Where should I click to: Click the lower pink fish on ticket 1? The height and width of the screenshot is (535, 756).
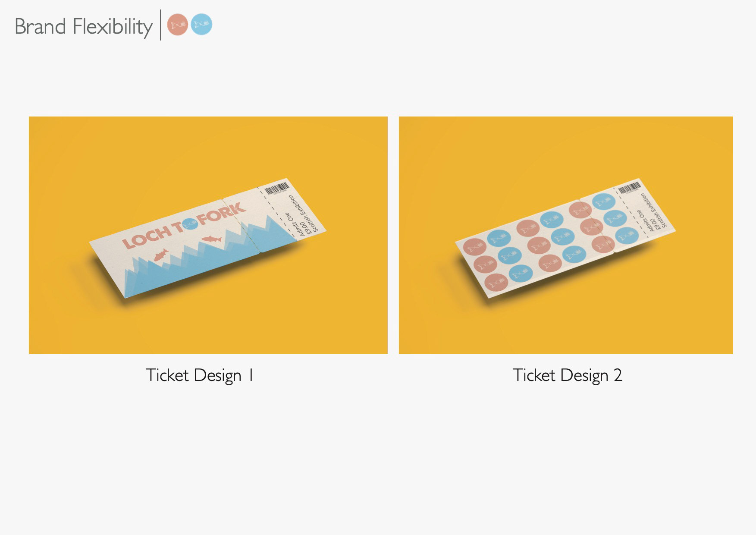(x=161, y=255)
